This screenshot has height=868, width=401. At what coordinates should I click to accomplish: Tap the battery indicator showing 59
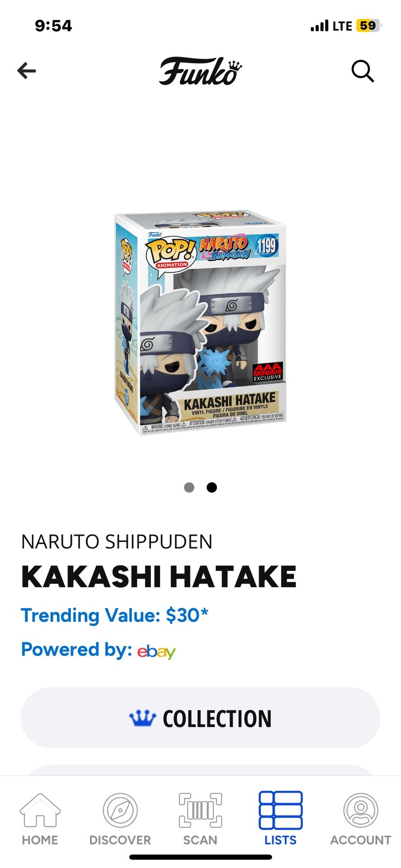[368, 26]
